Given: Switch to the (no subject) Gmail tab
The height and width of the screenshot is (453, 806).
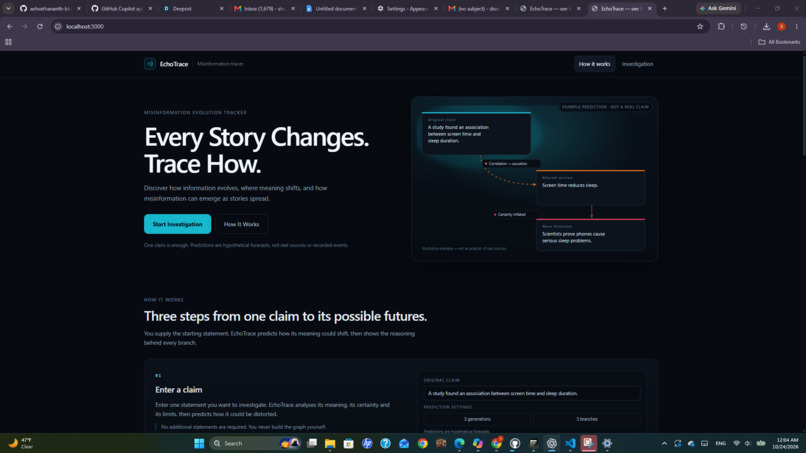Looking at the screenshot, I should pos(479,8).
